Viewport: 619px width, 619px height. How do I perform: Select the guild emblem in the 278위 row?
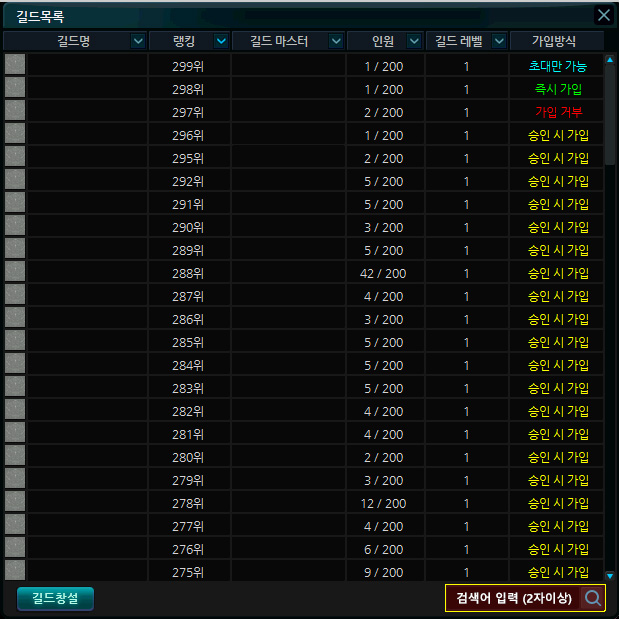15,502
